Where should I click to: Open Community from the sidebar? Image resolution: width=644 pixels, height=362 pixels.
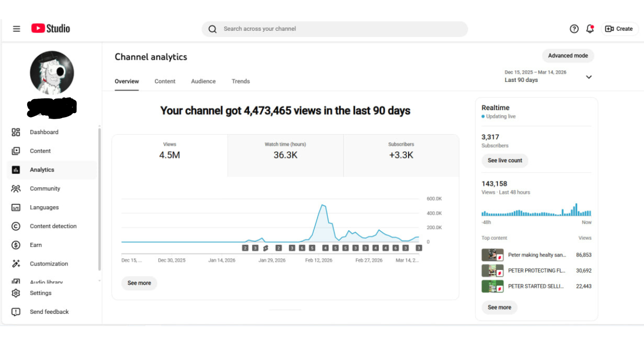pos(16,189)
